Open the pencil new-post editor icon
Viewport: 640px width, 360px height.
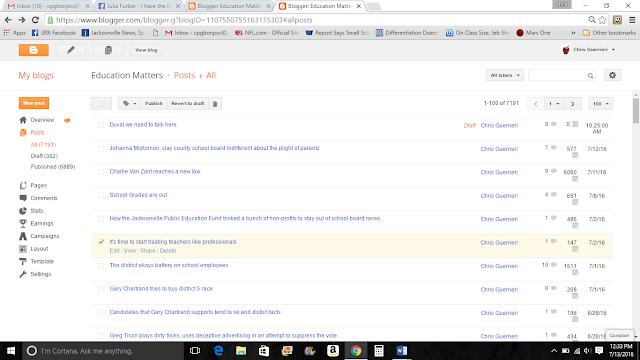pyautogui.click(x=71, y=50)
